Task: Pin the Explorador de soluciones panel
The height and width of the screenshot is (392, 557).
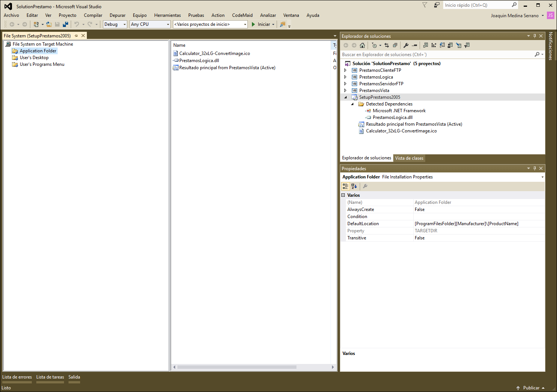Action: point(535,36)
